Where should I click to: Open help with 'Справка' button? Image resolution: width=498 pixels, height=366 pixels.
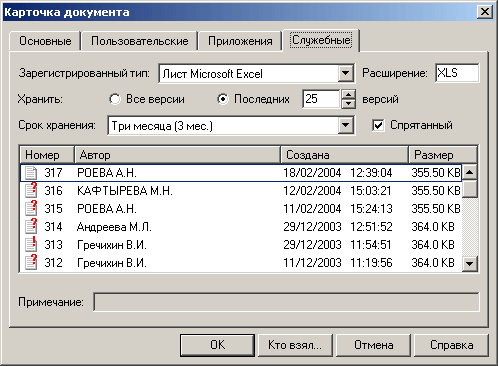451,345
